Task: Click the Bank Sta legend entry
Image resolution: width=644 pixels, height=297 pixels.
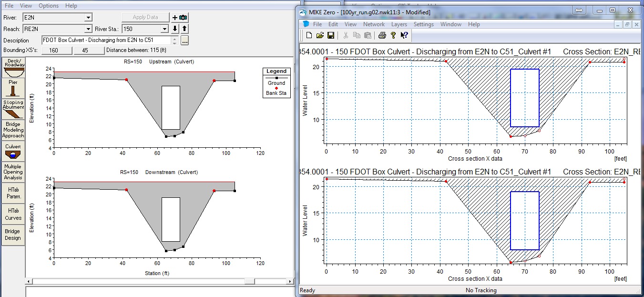Action: coord(276,91)
